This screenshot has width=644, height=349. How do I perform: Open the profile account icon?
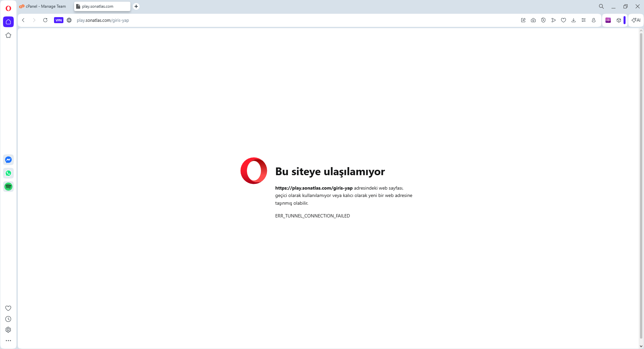point(594,20)
